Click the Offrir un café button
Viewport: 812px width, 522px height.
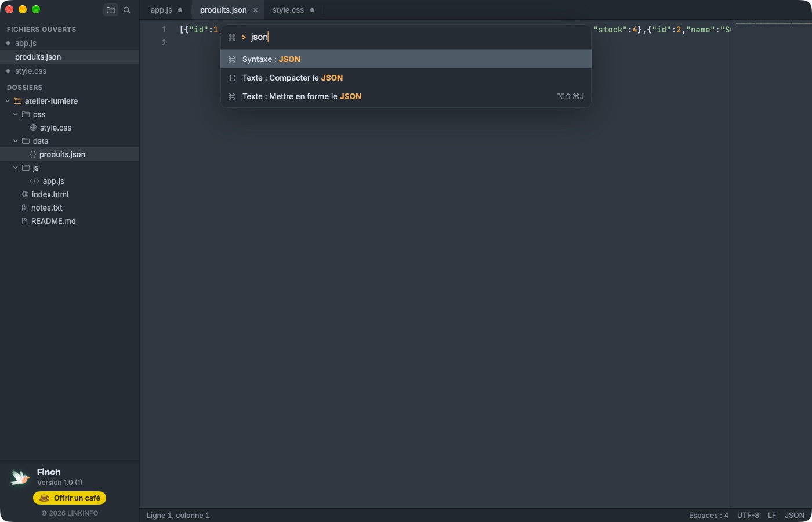pos(70,498)
